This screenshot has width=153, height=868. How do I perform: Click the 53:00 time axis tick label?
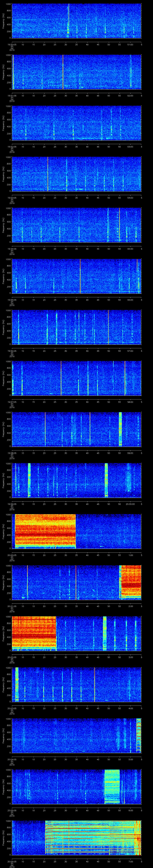click(x=130, y=147)
